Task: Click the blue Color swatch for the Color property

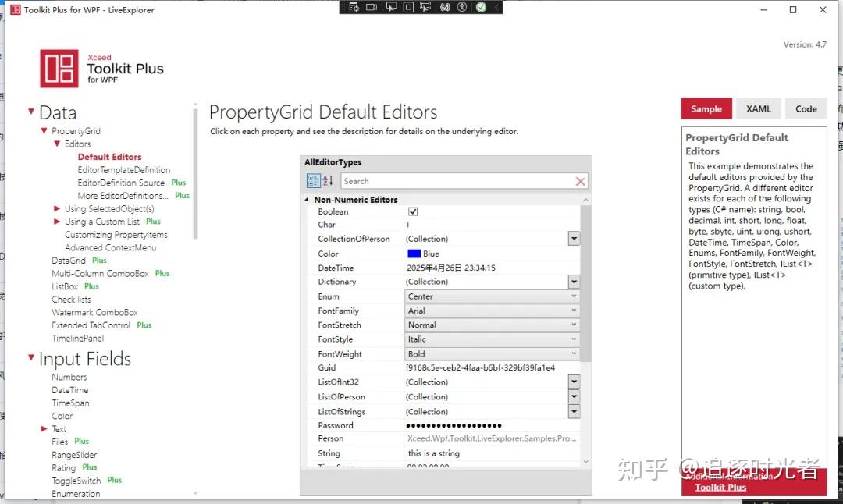Action: [x=414, y=253]
